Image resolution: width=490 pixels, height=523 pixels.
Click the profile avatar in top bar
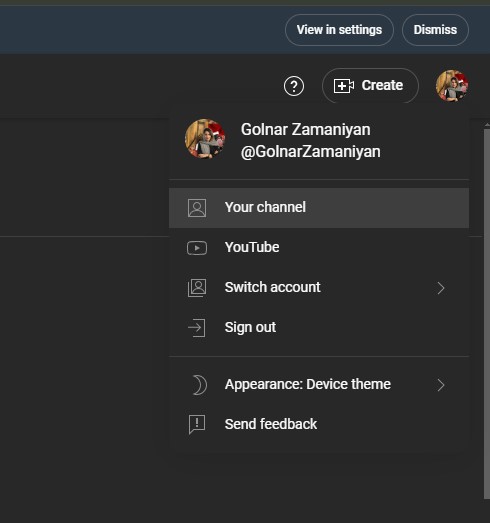pos(452,86)
